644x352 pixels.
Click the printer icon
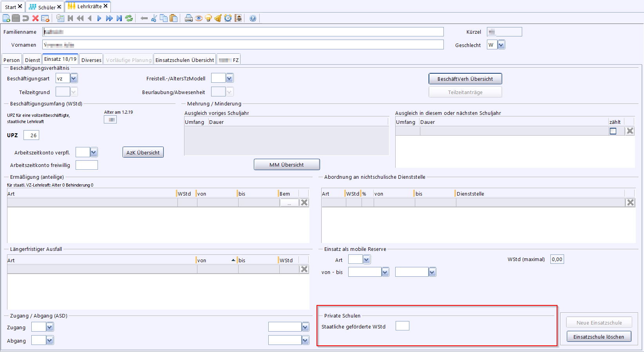(189, 18)
